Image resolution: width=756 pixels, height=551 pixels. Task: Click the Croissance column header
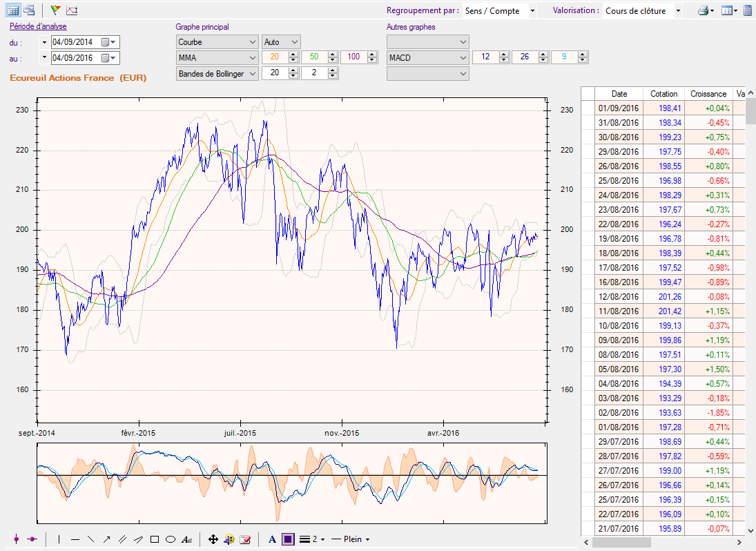708,93
